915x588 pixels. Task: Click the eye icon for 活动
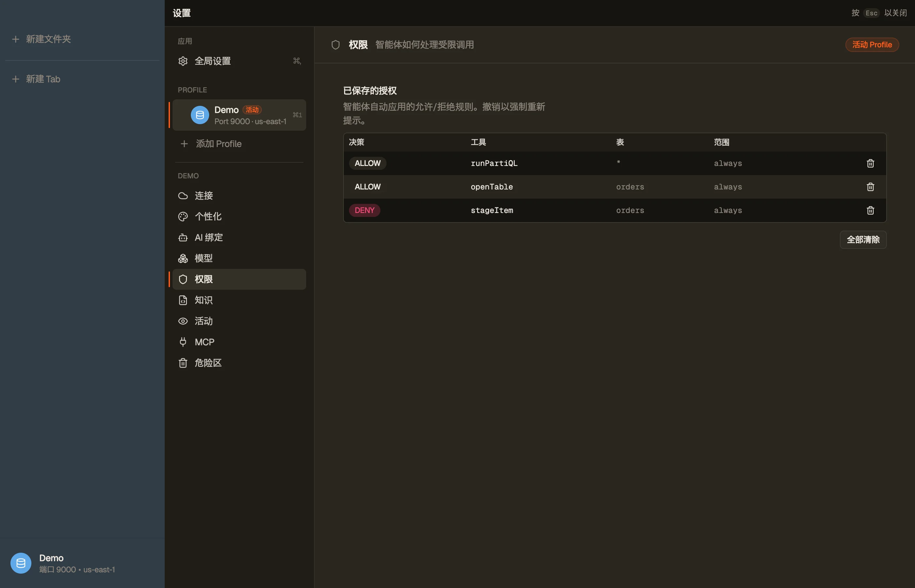(183, 321)
